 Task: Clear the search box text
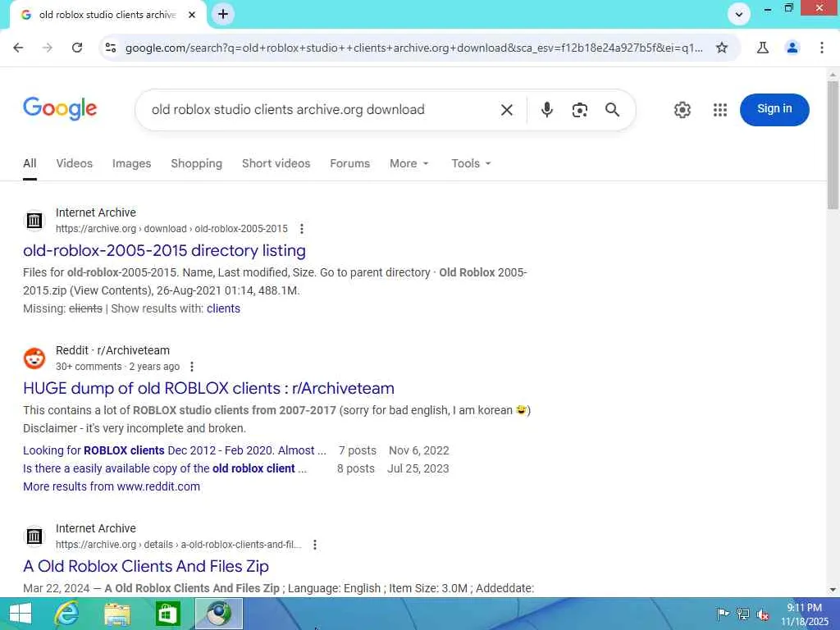tap(506, 110)
